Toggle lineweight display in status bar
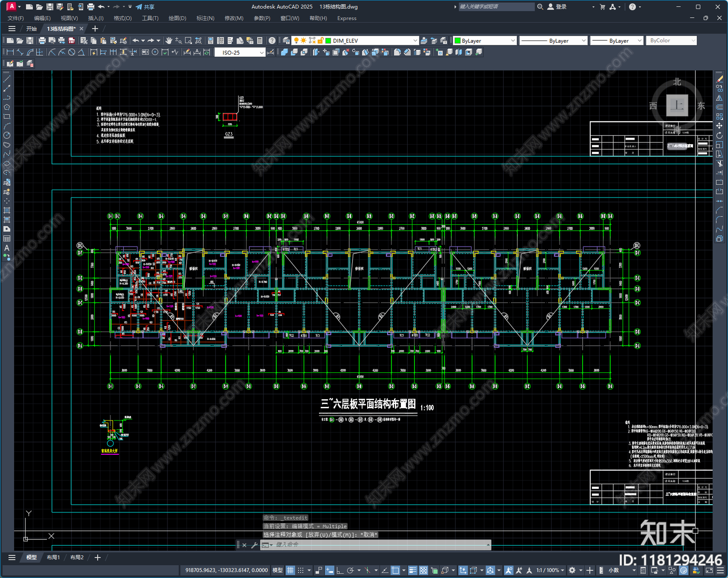 click(413, 570)
